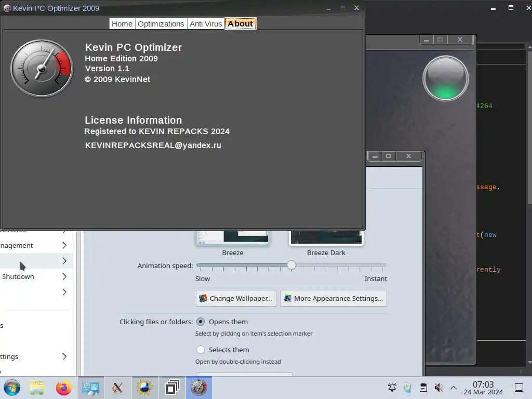Click the tray icon next to the bell

(407, 388)
